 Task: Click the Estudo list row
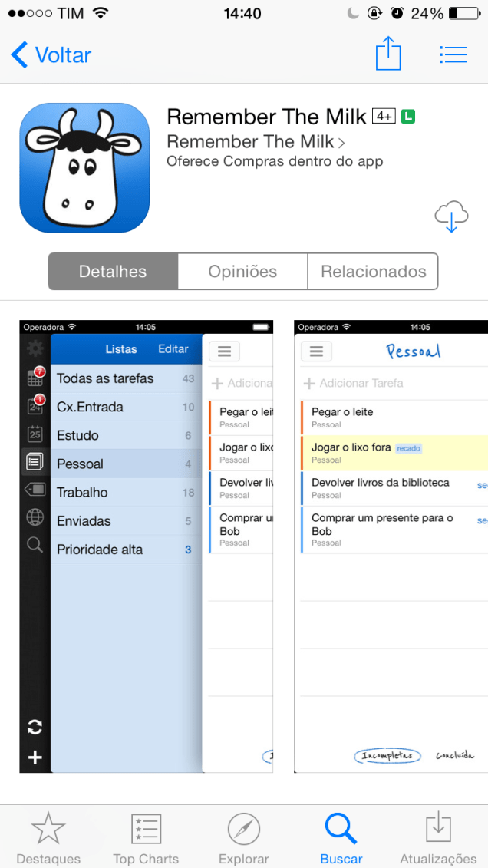(126, 436)
